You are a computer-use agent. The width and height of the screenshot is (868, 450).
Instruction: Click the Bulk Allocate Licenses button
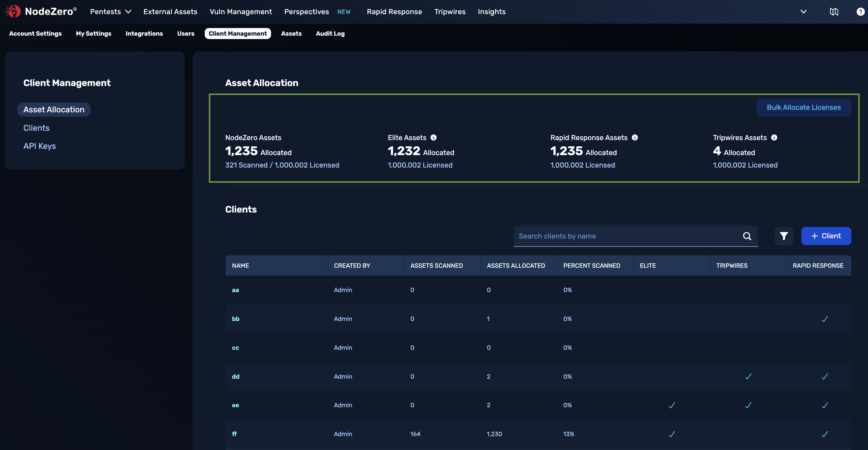click(803, 108)
